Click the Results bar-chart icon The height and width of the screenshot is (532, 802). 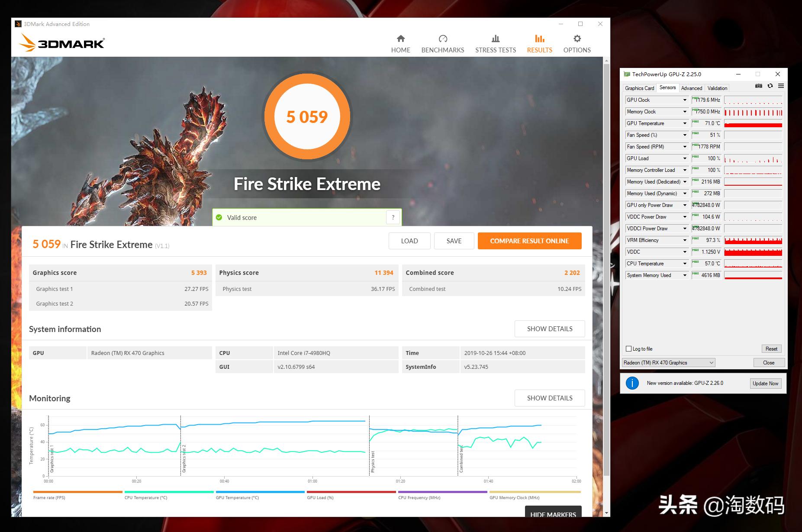click(x=539, y=39)
